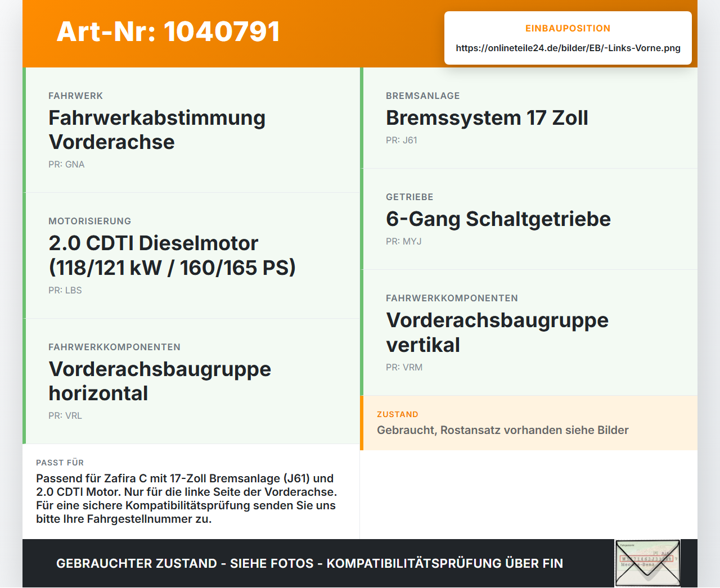Screen dimensions: 720x588
Task: Open the Links-Vorne.png image URL
Action: [x=568, y=48]
